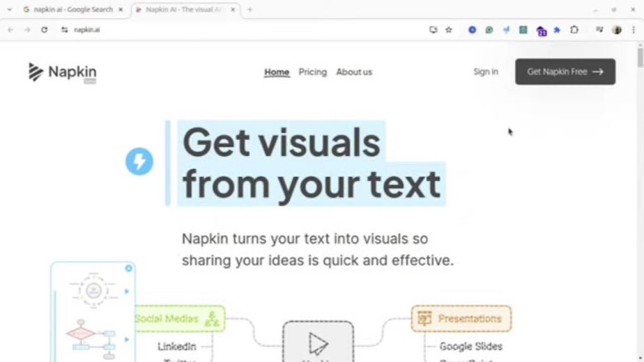The height and width of the screenshot is (362, 644).
Task: Click the Social Medias diagram node
Action: [180, 319]
